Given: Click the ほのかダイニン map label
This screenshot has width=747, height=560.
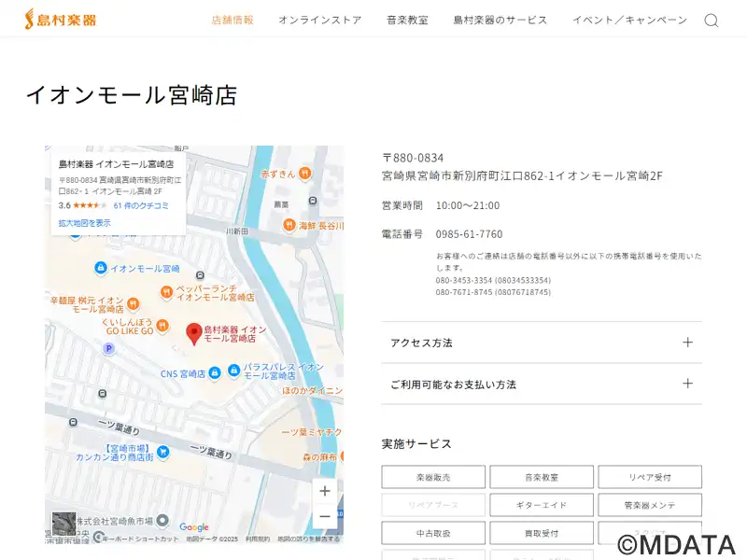Looking at the screenshot, I should click(x=312, y=390).
